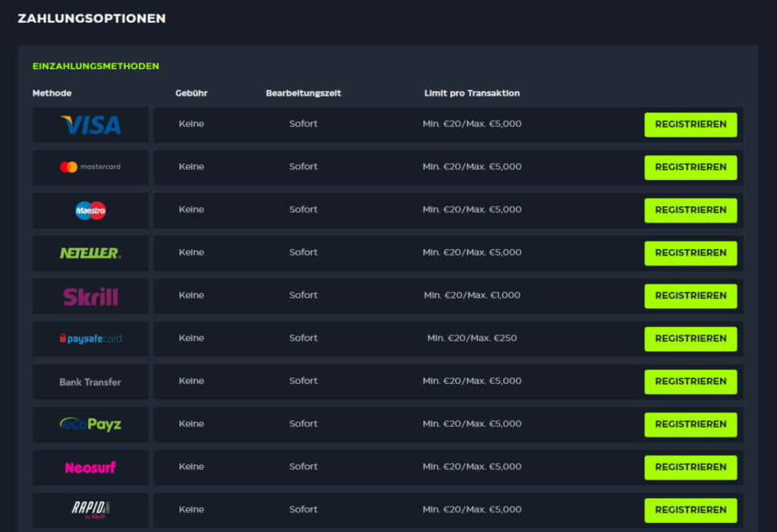Click Keine fee in the VISA row
The image size is (777, 532).
191,124
